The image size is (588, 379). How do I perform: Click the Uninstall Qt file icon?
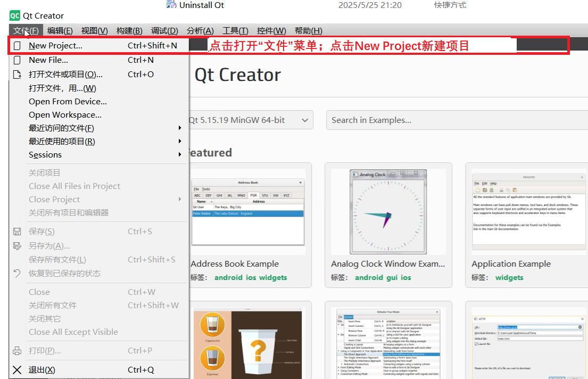point(171,4)
